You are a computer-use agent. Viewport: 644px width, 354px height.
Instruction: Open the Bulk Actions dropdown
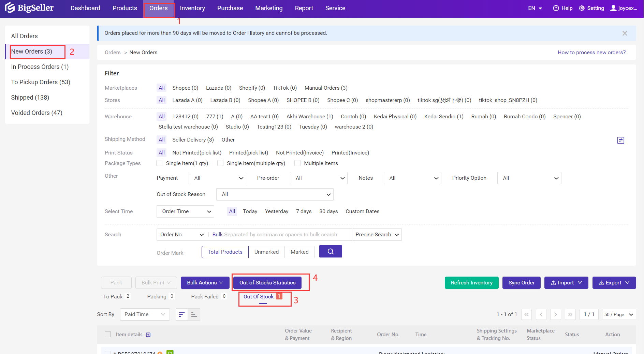pyautogui.click(x=205, y=283)
